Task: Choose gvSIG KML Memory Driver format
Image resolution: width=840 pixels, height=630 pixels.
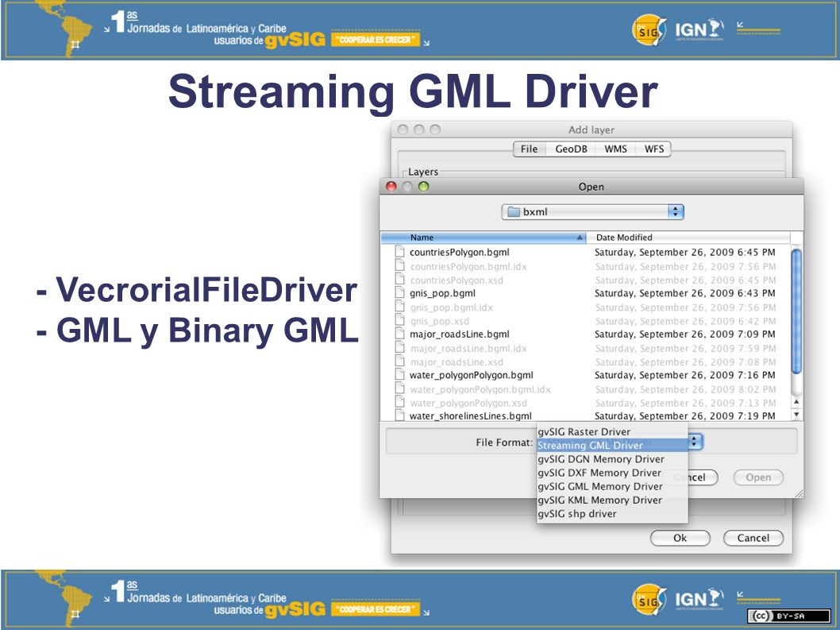Action: click(612, 500)
